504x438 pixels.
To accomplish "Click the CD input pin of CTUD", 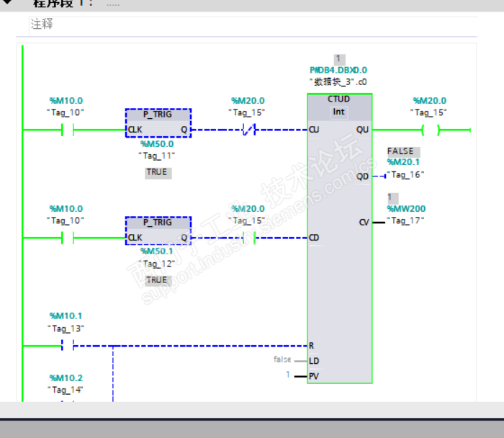I will click(314, 238).
